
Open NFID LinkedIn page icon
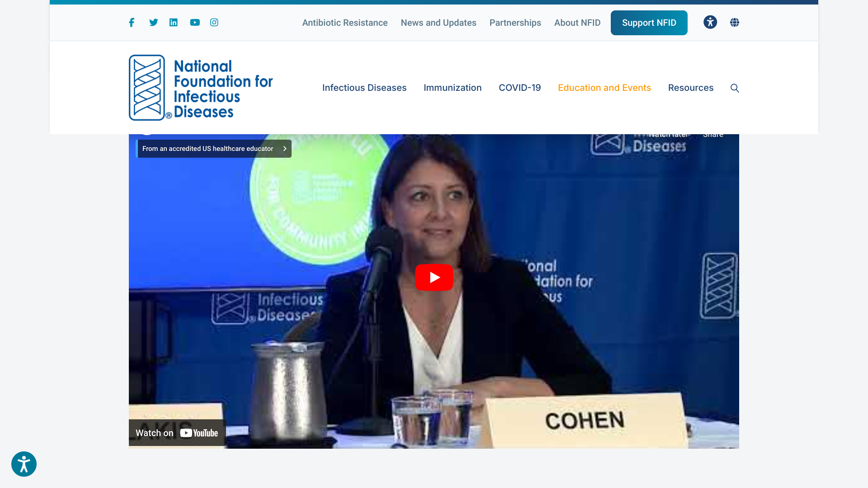click(x=174, y=23)
